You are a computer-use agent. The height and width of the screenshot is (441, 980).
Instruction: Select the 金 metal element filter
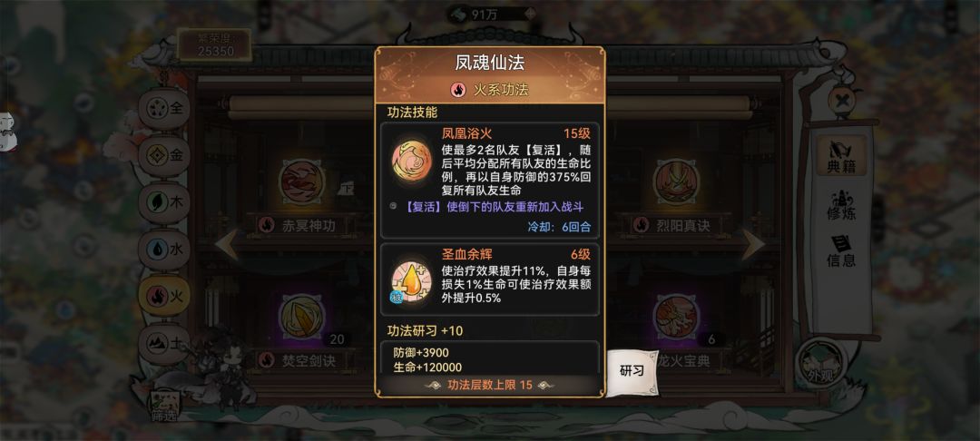[163, 155]
